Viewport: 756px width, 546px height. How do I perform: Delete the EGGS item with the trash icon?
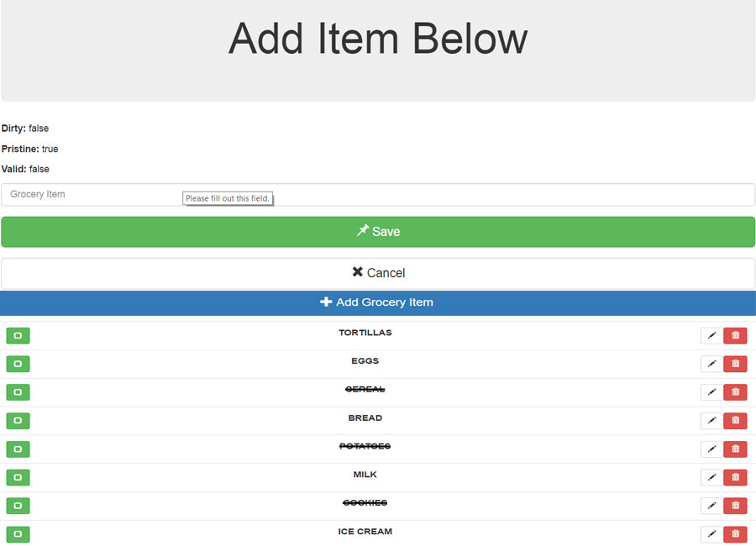click(x=735, y=364)
